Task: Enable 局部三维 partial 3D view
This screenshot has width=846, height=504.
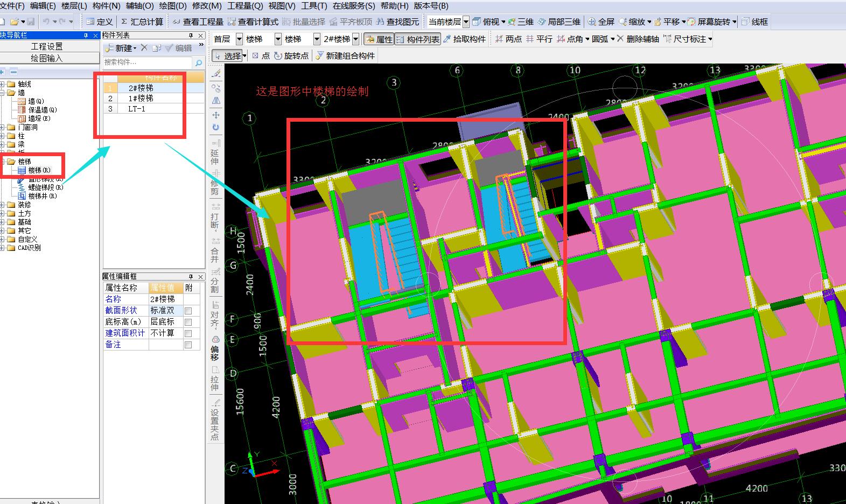Action: pyautogui.click(x=559, y=22)
